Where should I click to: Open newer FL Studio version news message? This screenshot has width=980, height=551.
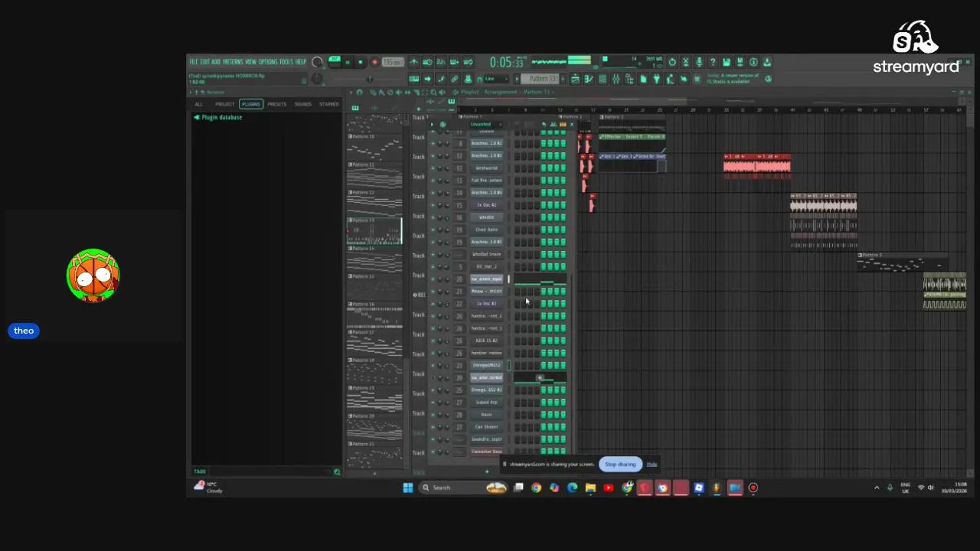click(733, 79)
